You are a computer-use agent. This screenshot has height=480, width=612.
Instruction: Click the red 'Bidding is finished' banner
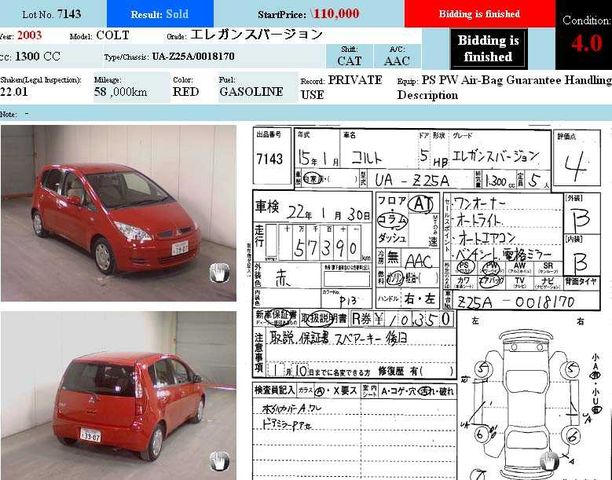[479, 14]
